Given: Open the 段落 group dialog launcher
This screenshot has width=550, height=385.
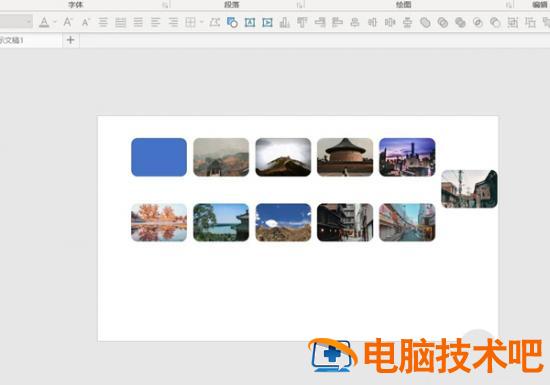Looking at the screenshot, I should pos(300,5).
